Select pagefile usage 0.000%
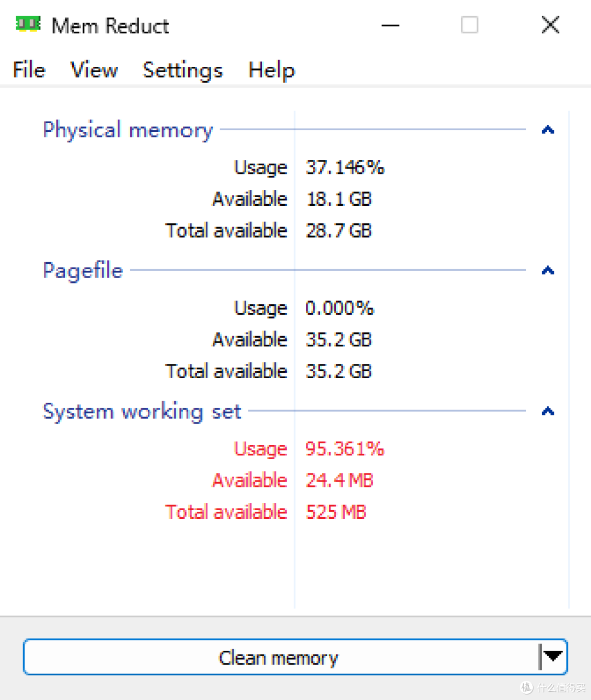 [x=339, y=308]
